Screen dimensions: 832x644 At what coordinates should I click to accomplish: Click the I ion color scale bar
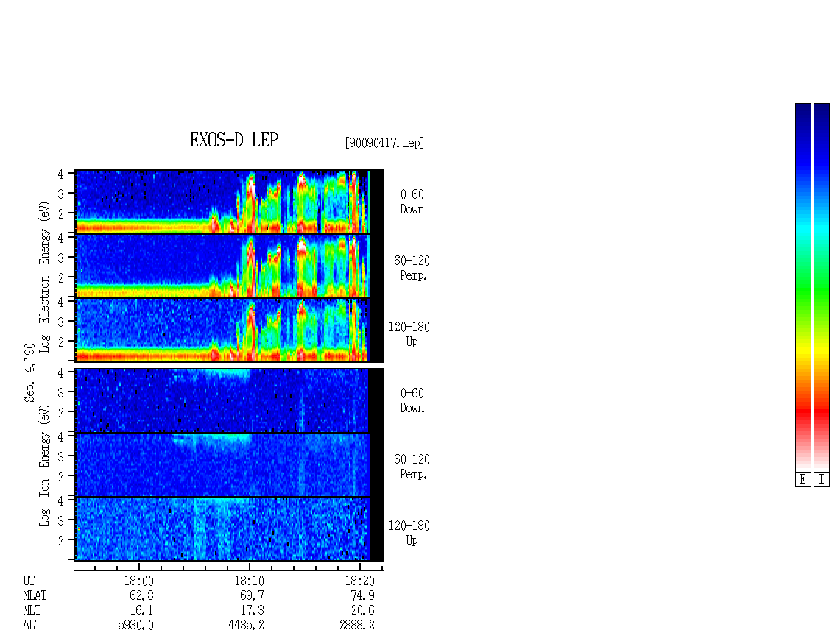[x=822, y=287]
